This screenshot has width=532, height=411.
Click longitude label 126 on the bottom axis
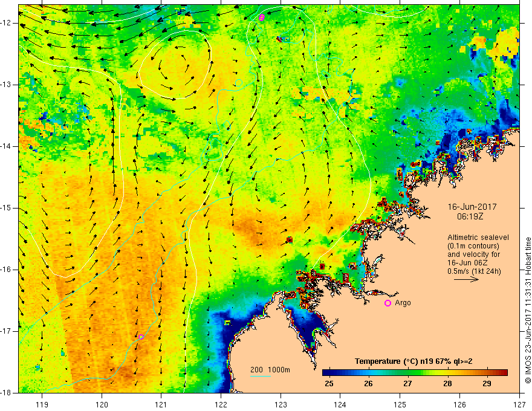coord(459,405)
